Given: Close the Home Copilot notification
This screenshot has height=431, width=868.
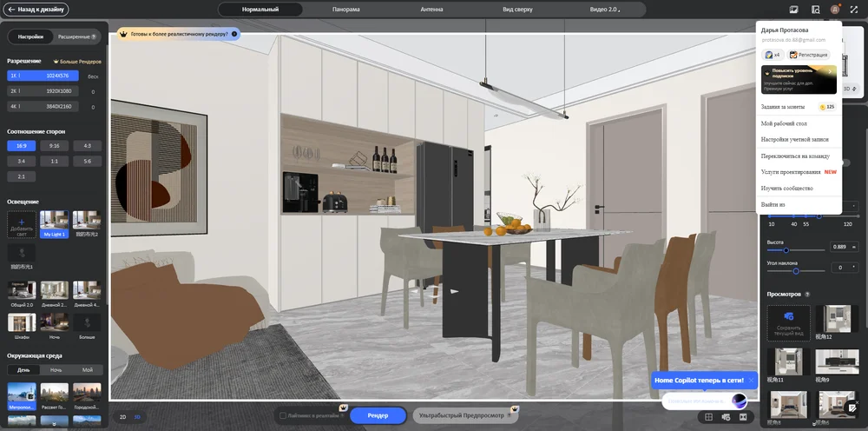Looking at the screenshot, I should tap(752, 381).
